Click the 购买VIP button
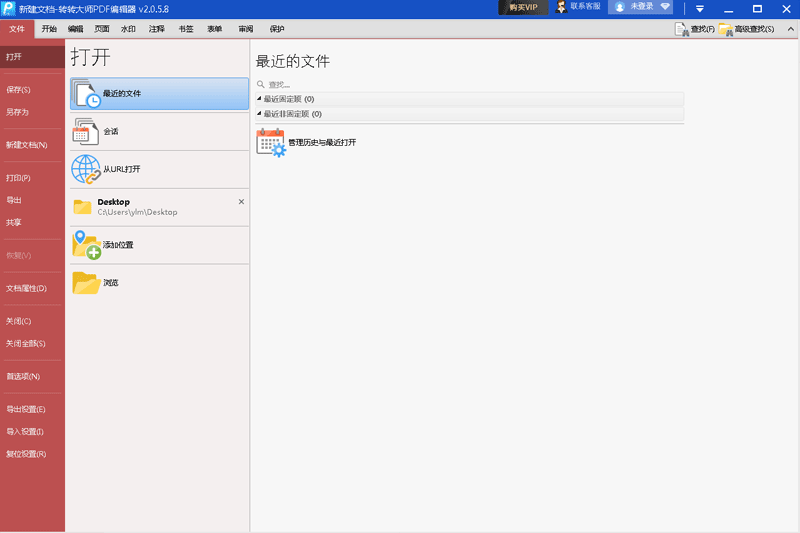 (523, 7)
